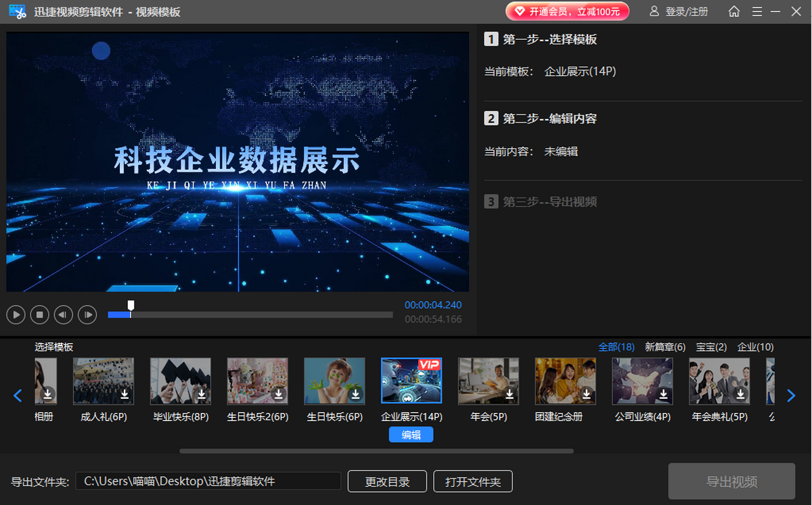Open the VIP membership discount banner
Image resolution: width=812 pixels, height=505 pixels.
[x=567, y=11]
